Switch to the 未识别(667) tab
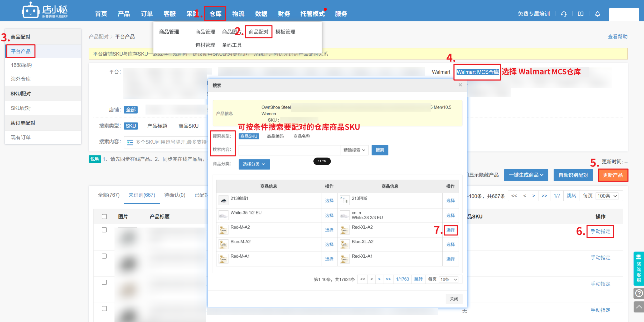This screenshot has width=644, height=322. click(142, 195)
